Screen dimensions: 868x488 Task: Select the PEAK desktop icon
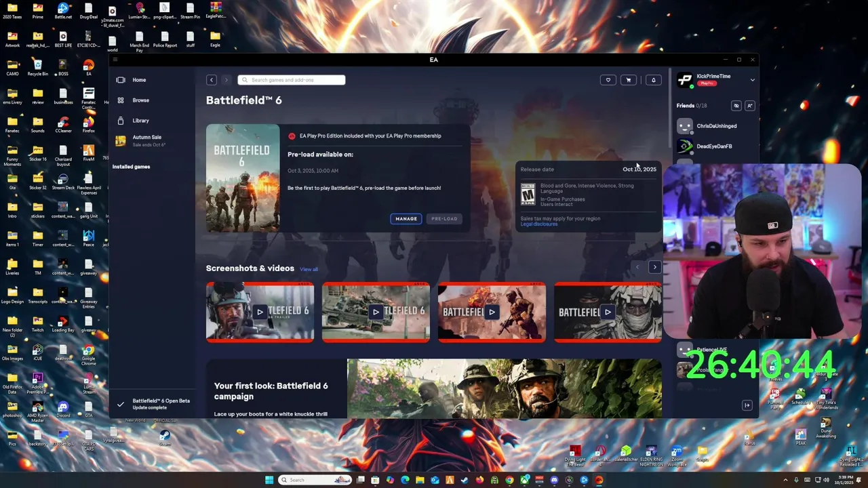coord(801,437)
